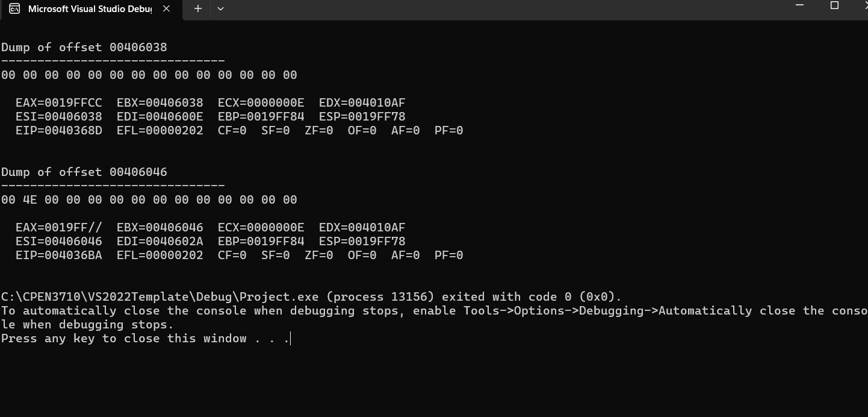Maximize the terminal window
Image resolution: width=868 pixels, height=417 pixels.
click(x=834, y=5)
